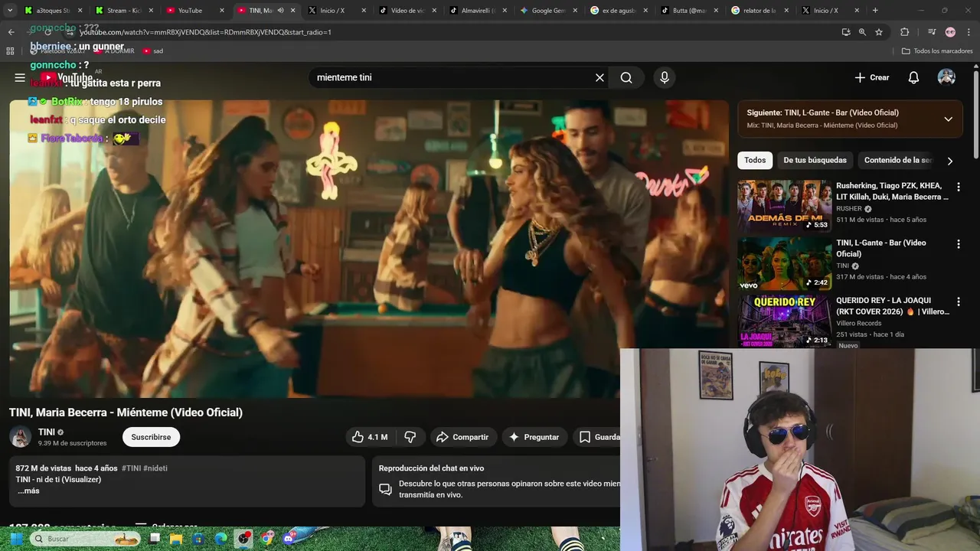Expand the Siguiente mix playlist chevron

(948, 119)
